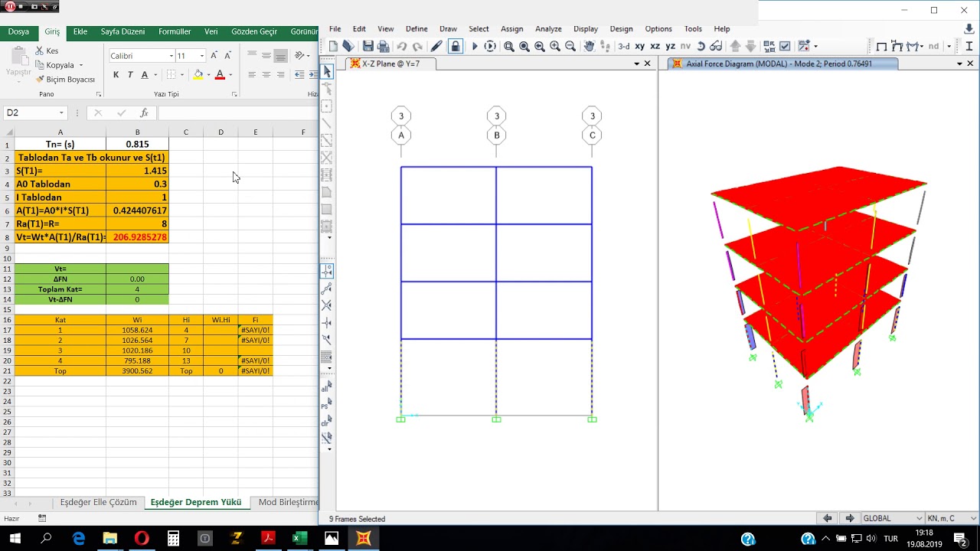Select the pointer tool in SAP2000 side toolbar
The width and height of the screenshot is (980, 551).
pyautogui.click(x=327, y=71)
